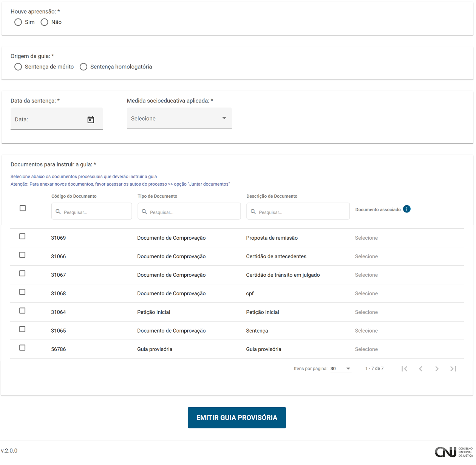Open the Medida socioeducativa aplicada dropdown
Screen dimensions: 476x465
[179, 118]
